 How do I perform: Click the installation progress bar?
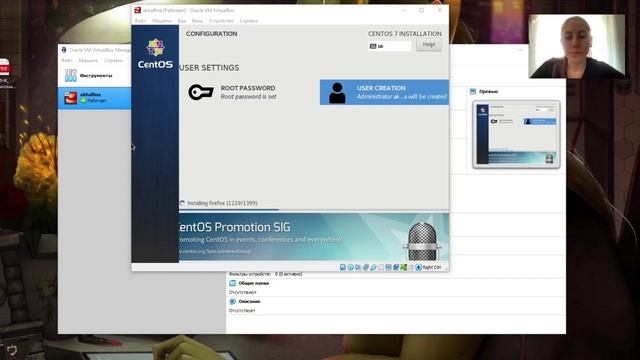pyautogui.click(x=314, y=210)
